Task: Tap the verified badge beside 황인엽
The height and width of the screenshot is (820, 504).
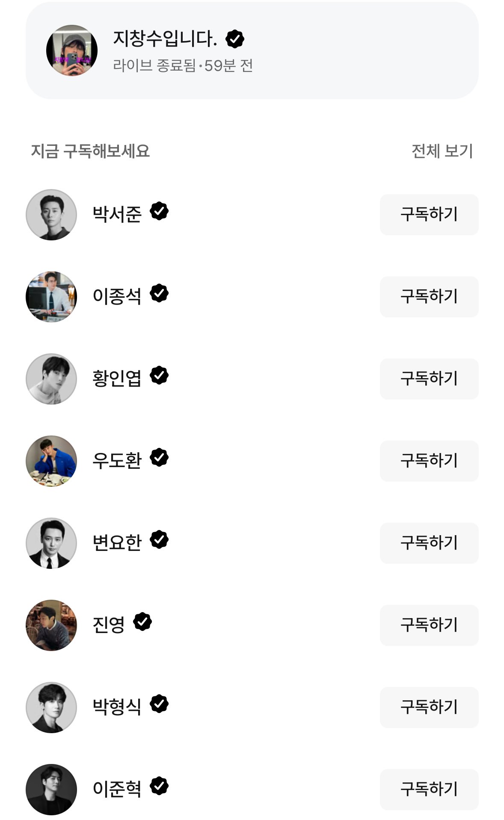Action: [159, 376]
